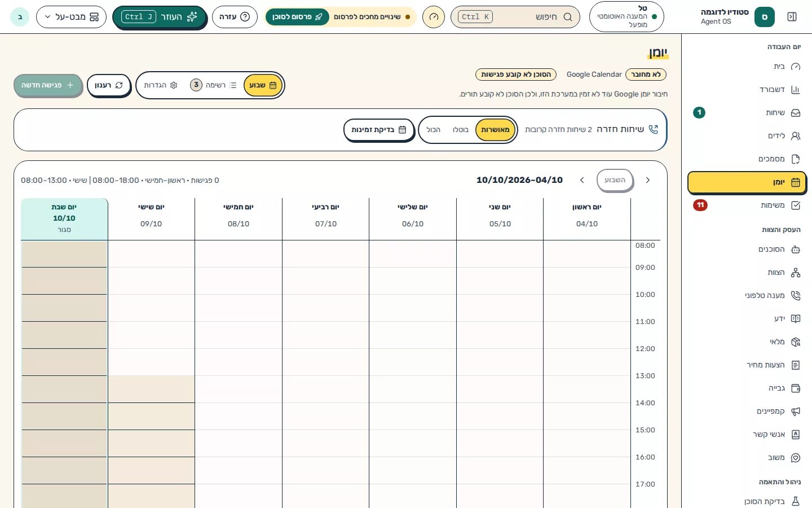The height and width of the screenshot is (508, 812).
Task: Go to לידים in sidebar
Action: [x=747, y=136]
